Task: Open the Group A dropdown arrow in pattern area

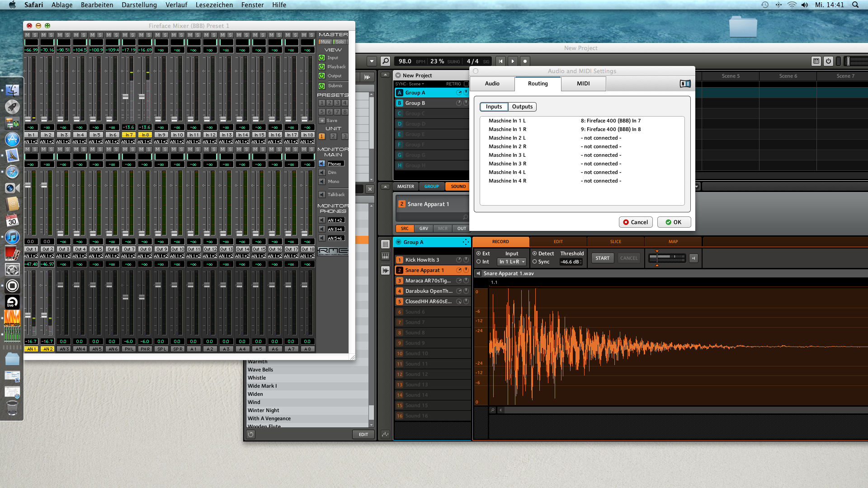Action: [x=399, y=242]
